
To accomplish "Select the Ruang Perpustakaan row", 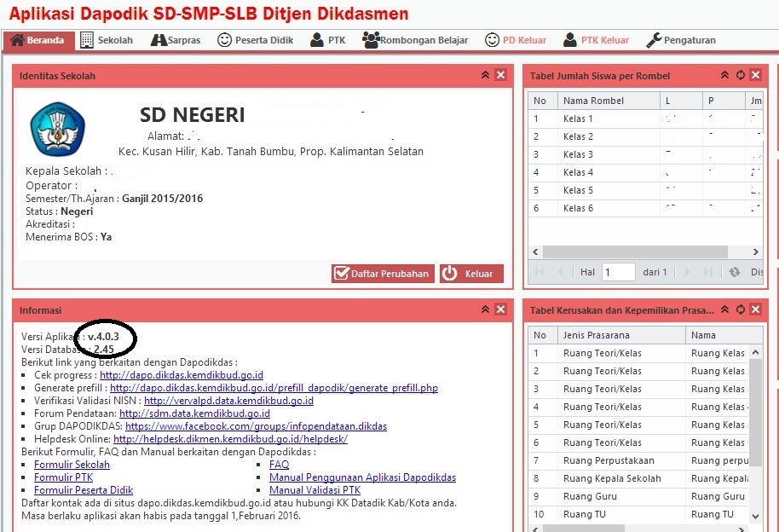I will click(x=638, y=460).
